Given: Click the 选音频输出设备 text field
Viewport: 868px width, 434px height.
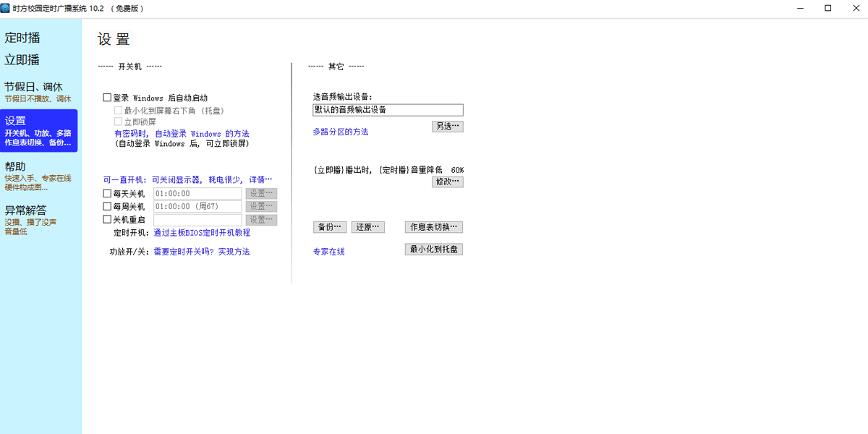Looking at the screenshot, I should coord(388,110).
